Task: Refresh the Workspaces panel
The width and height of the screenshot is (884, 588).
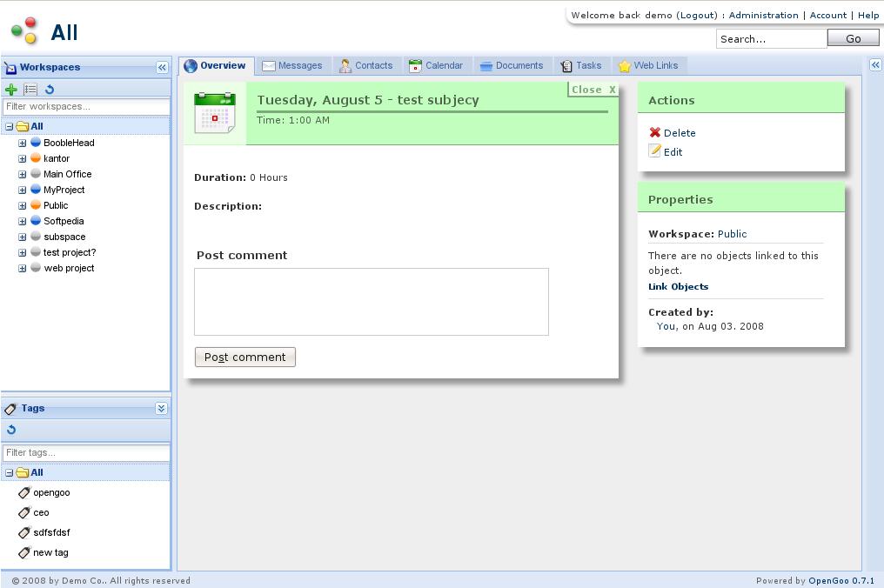Action: pos(50,90)
